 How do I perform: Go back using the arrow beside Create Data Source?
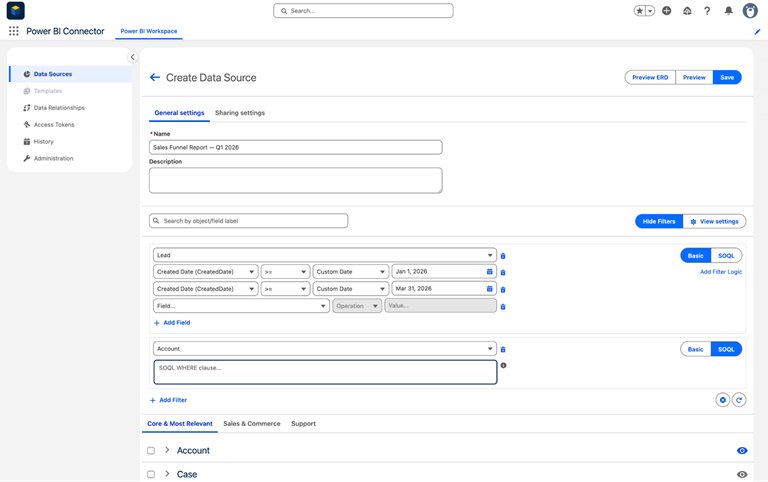[155, 77]
